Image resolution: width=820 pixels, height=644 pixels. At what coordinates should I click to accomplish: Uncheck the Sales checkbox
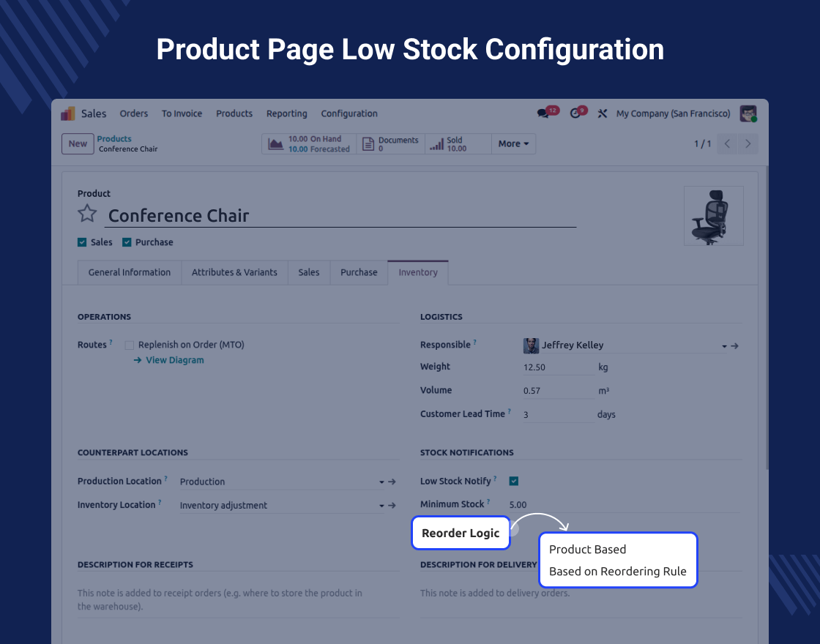(x=82, y=242)
